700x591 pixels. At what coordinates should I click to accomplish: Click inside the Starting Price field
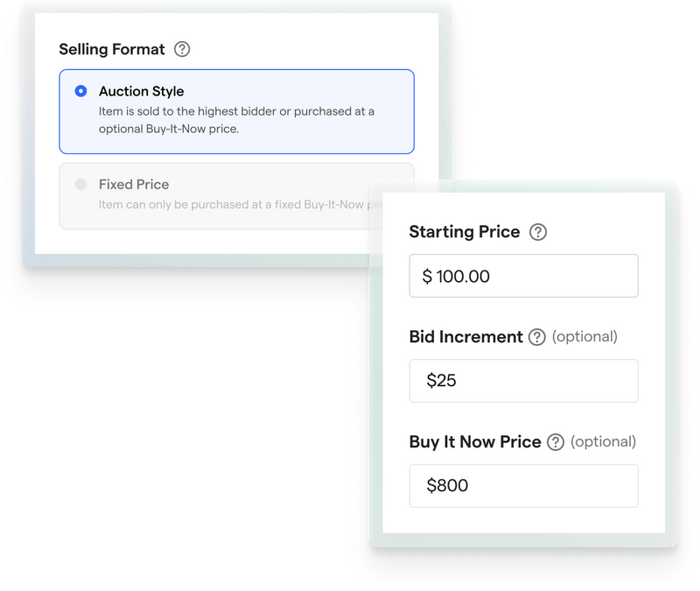pyautogui.click(x=523, y=276)
